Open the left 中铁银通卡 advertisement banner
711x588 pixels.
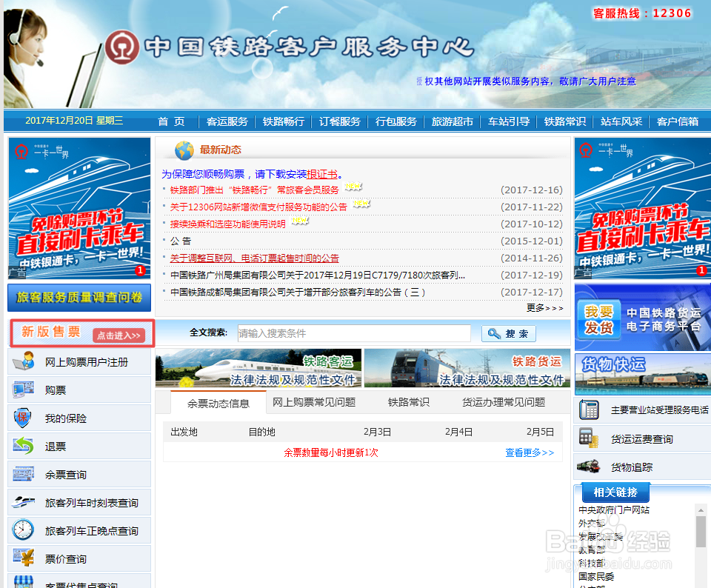79,208
